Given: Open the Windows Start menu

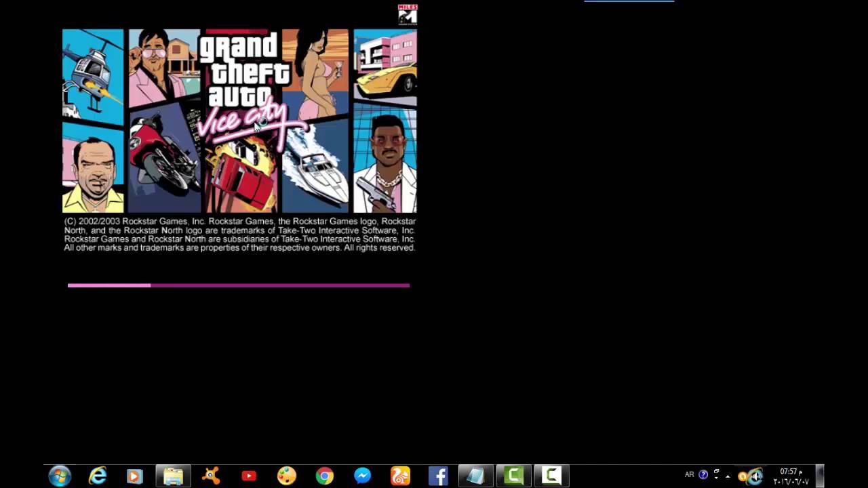Looking at the screenshot, I should (x=60, y=476).
